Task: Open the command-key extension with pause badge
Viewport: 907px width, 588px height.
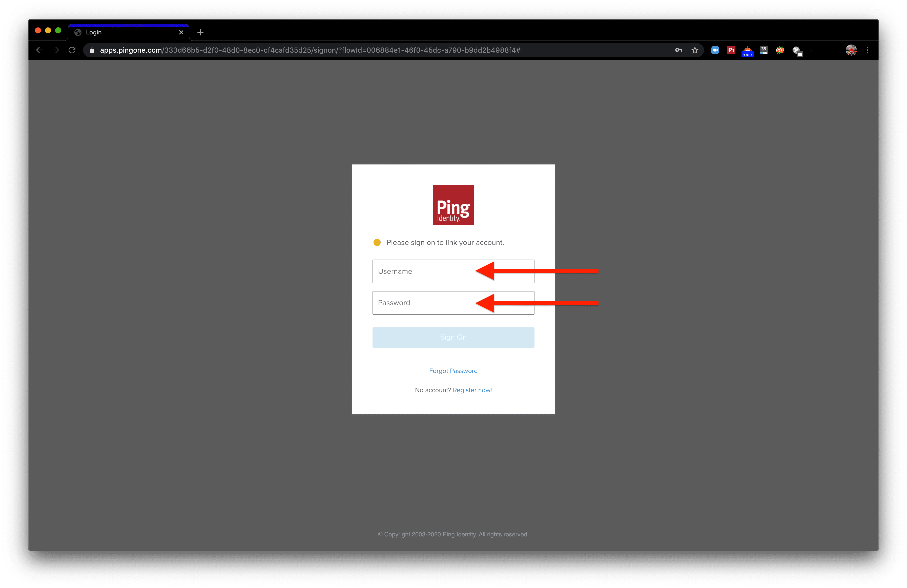Action: pyautogui.click(x=797, y=51)
